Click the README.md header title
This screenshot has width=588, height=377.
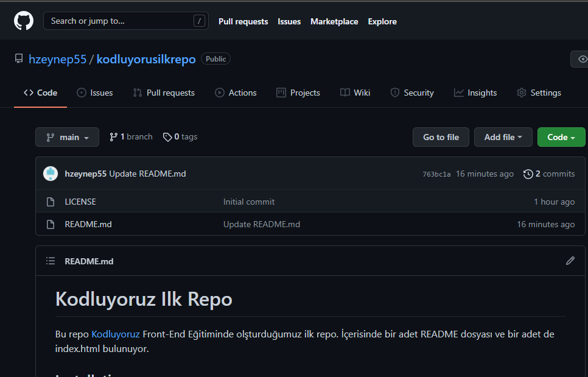coord(89,261)
